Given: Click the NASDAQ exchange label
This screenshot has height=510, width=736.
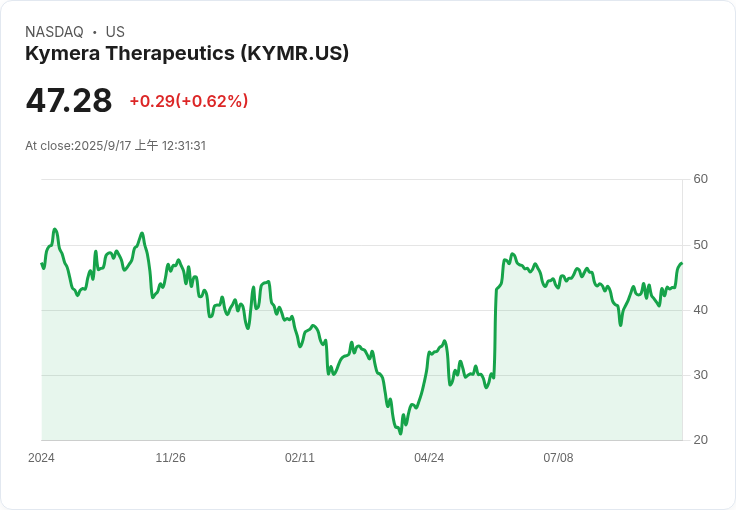Looking at the screenshot, I should (x=54, y=32).
